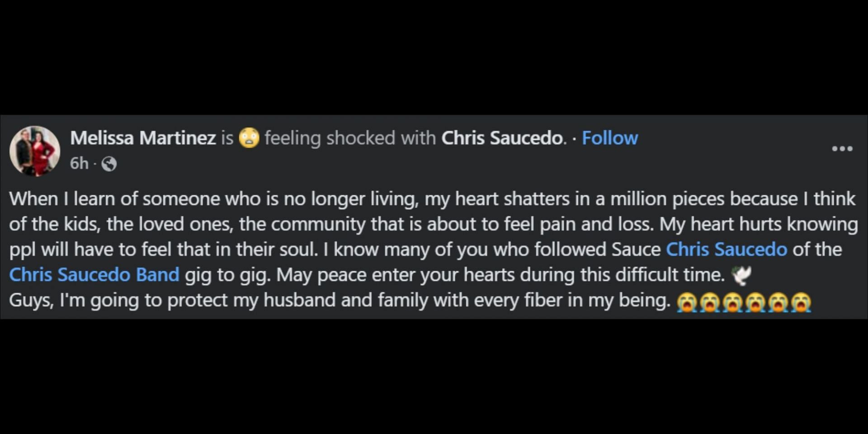Click the dove emoji after difficult time
This screenshot has width=868, height=434.
(741, 275)
